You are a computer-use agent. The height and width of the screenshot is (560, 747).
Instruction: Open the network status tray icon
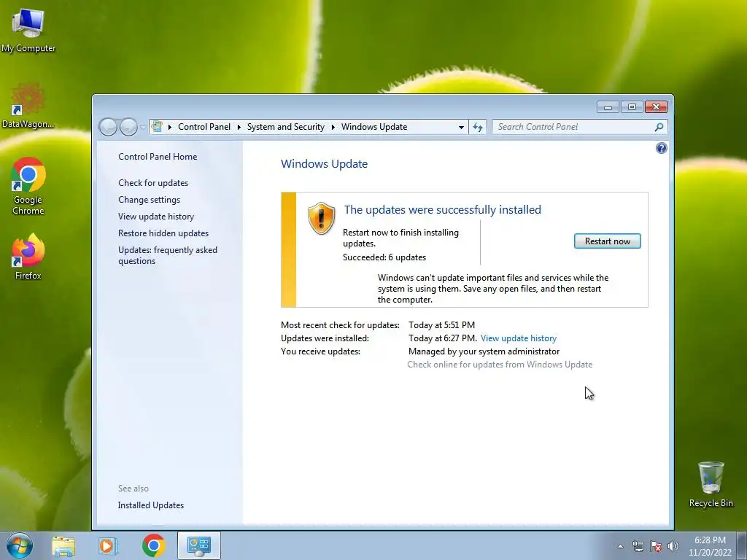pos(638,546)
